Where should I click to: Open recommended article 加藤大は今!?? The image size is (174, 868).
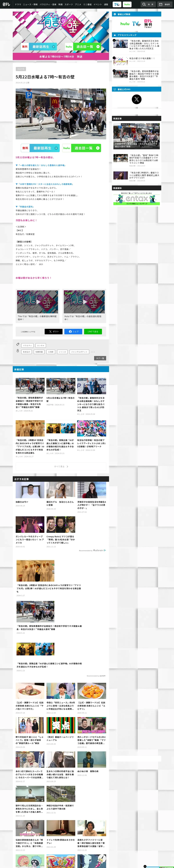[x=30, y=494]
